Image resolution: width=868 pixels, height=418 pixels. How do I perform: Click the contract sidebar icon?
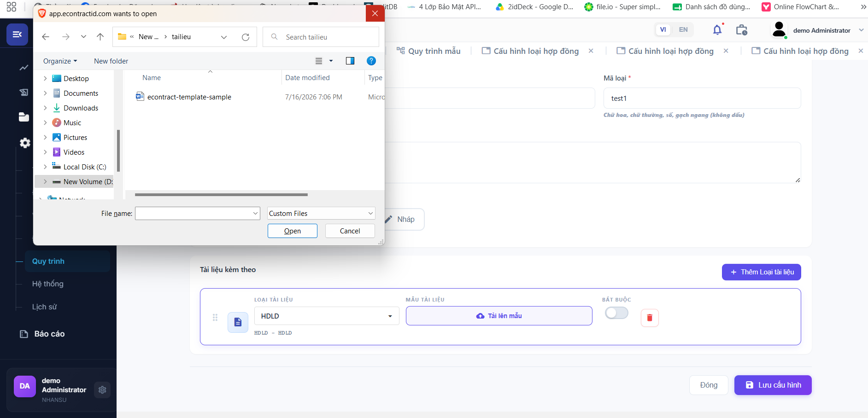tap(24, 93)
